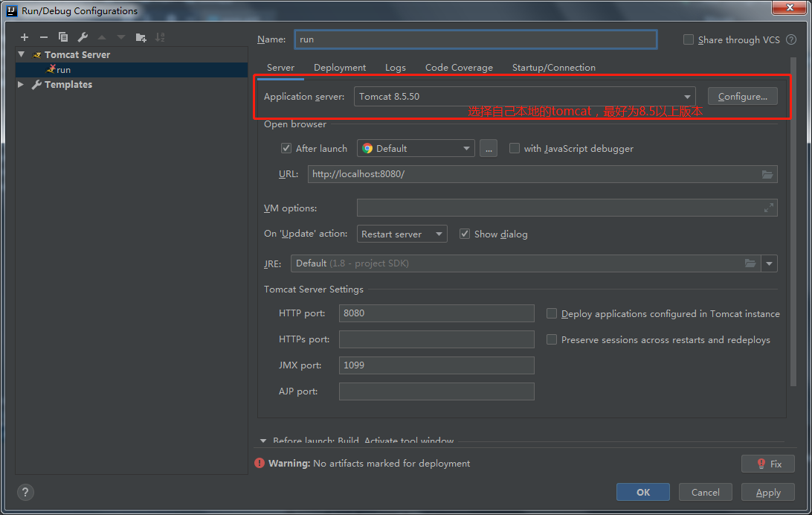Screen dimensions: 812x515
Task: Close the Run/Debug Configurations dialog
Action: [789, 7]
